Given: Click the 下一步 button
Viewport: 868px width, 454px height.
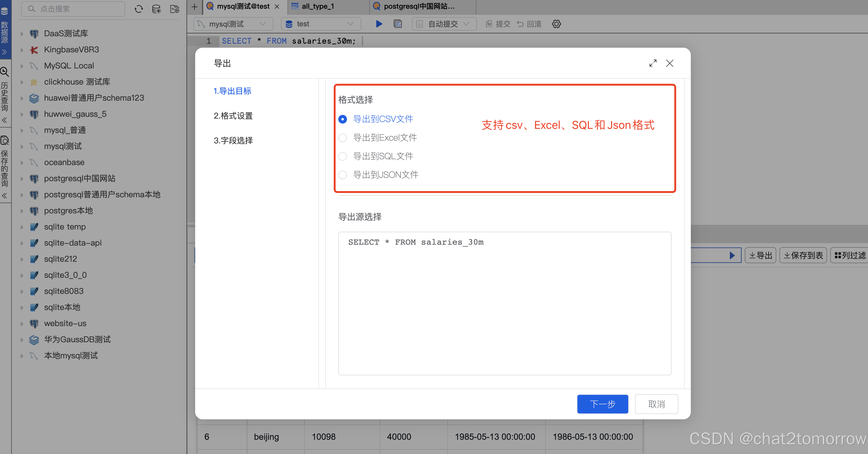Looking at the screenshot, I should (x=603, y=404).
